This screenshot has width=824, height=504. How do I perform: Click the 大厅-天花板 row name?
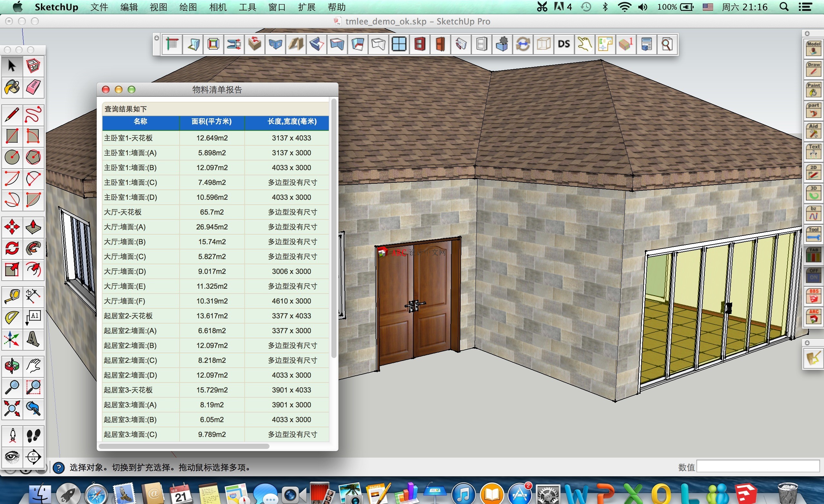click(x=123, y=212)
